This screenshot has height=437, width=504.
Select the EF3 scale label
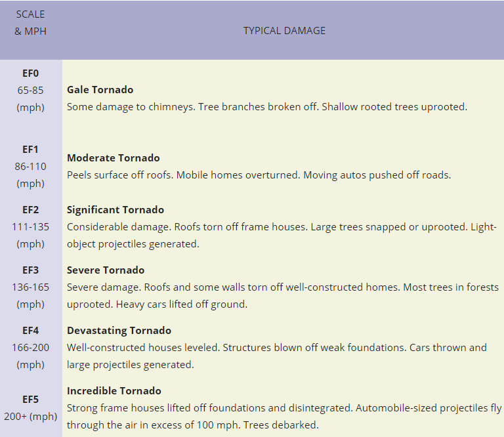pos(31,270)
